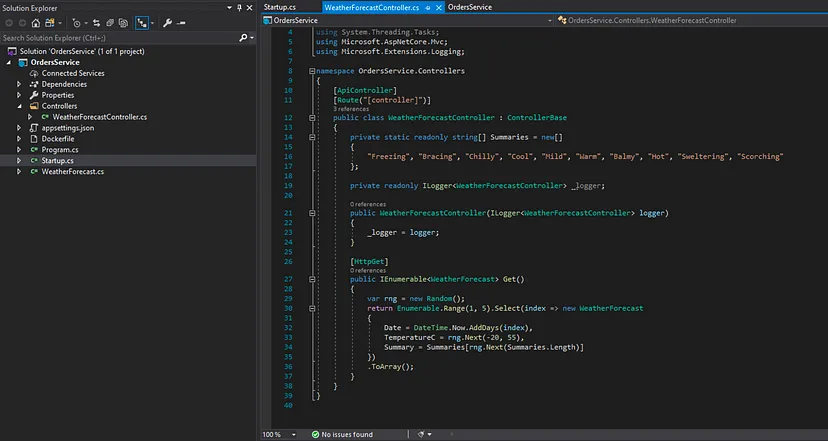Open the Pending Changes Filter clock icon
The height and width of the screenshot is (441, 828).
(77, 23)
